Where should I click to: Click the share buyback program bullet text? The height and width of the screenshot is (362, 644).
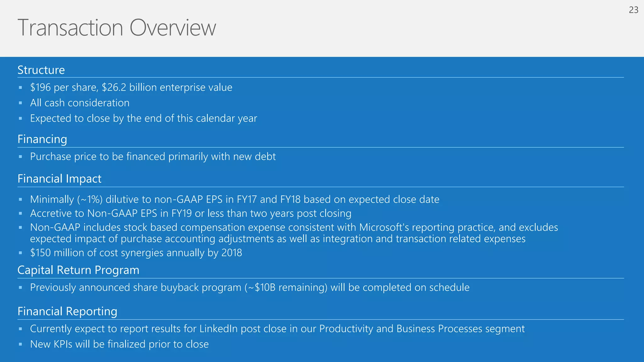(250, 288)
